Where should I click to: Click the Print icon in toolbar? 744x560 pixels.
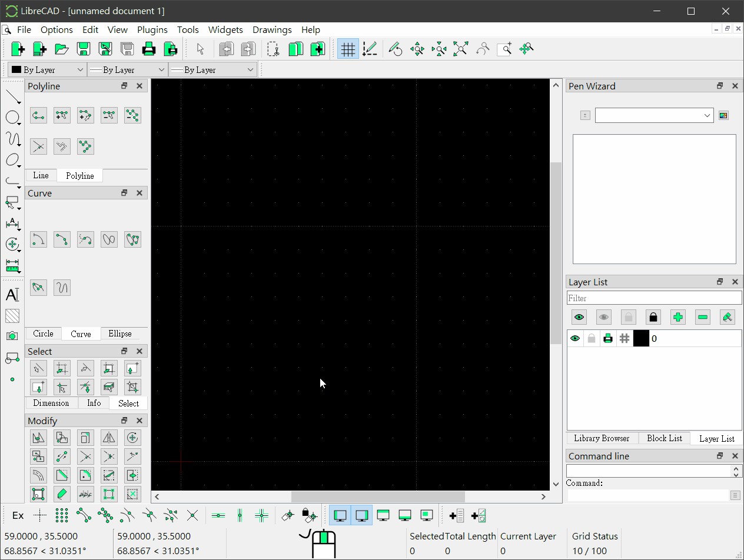[149, 49]
